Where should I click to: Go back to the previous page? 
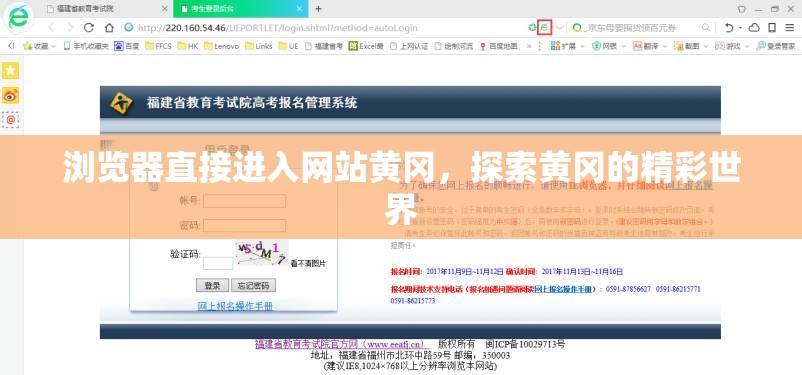51,28
